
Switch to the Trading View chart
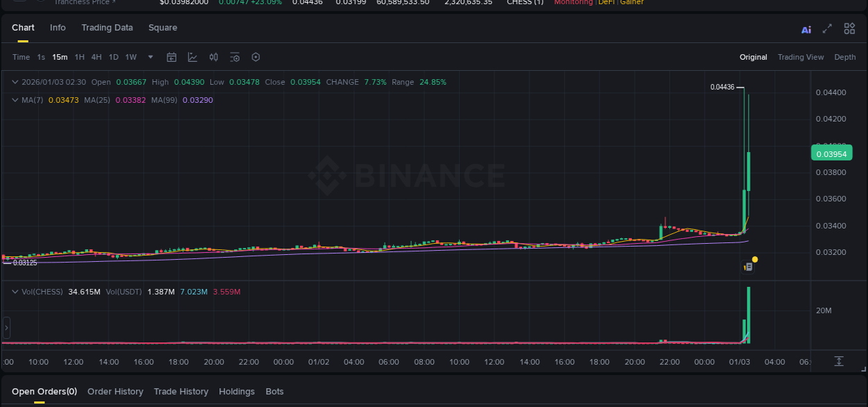click(x=801, y=57)
